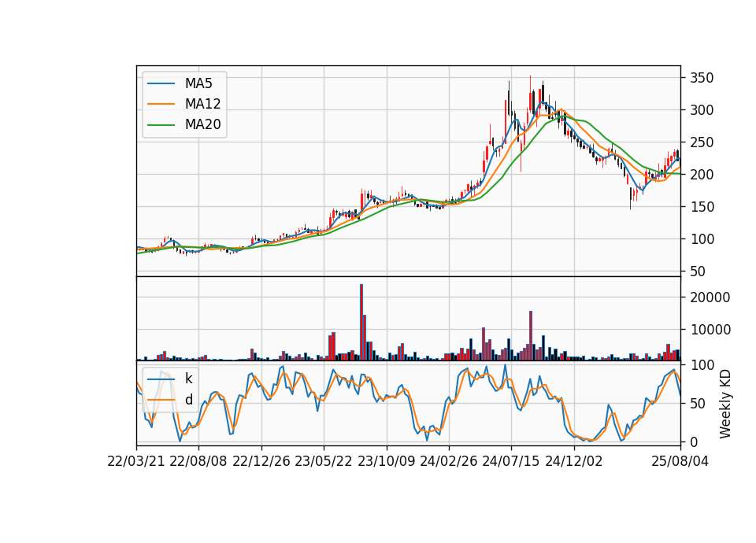Viewport: 756px width, 543px height.
Task: Click the k legend label in KD panel
Action: point(188,379)
